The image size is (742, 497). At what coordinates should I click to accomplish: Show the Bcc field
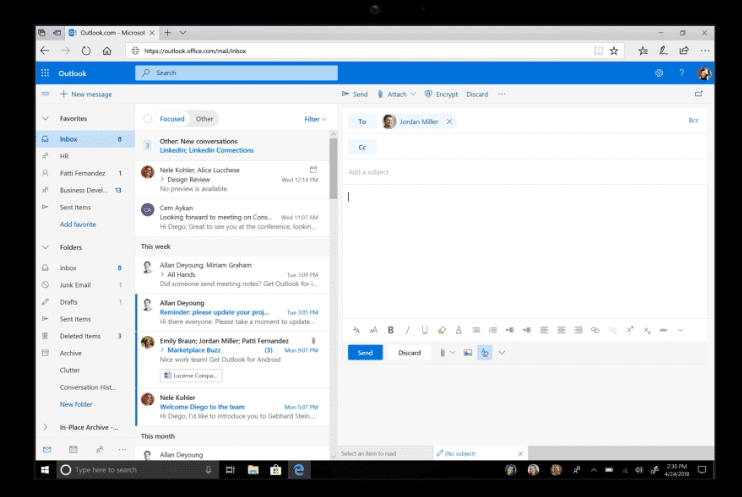click(x=693, y=120)
